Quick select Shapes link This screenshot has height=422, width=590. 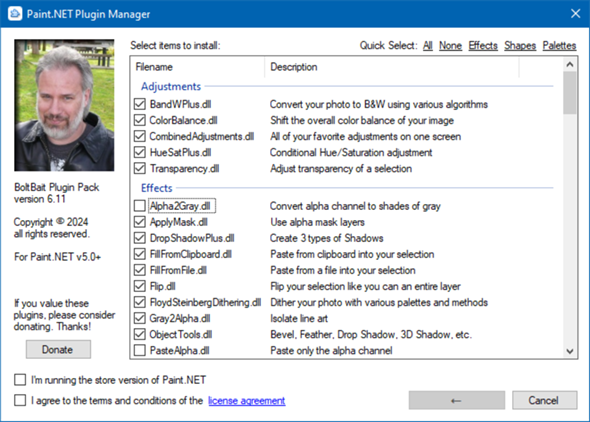520,46
